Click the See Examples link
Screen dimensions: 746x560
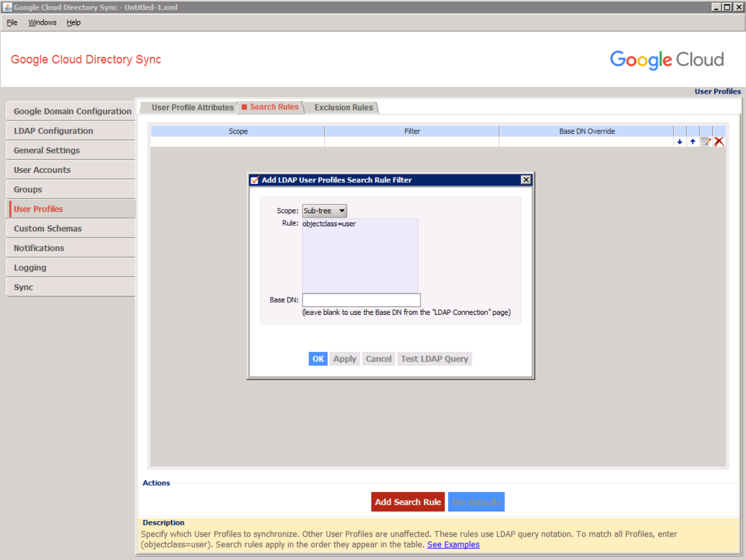453,544
